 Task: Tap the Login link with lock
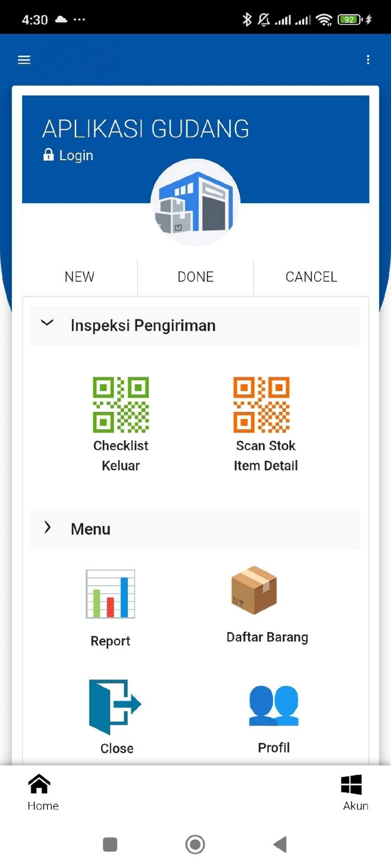pyautogui.click(x=69, y=156)
